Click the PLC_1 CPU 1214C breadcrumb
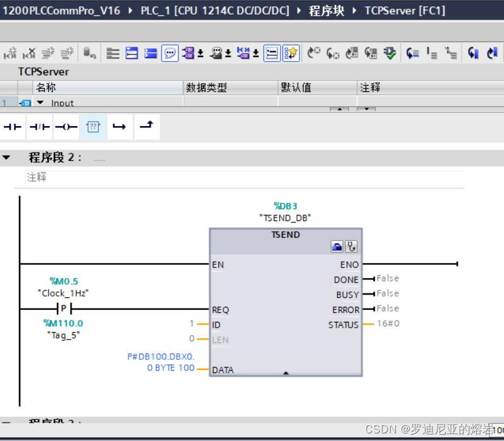Viewport: 504px width, 441px height. click(x=215, y=11)
